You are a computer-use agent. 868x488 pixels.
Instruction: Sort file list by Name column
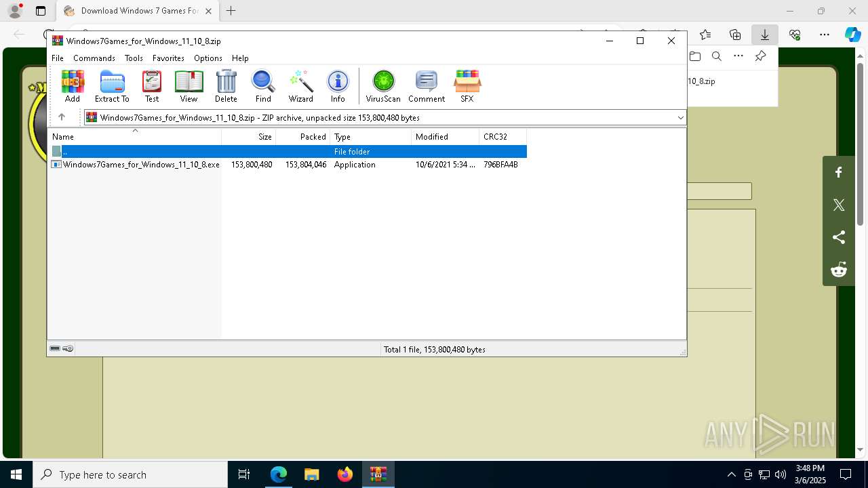[x=135, y=136]
